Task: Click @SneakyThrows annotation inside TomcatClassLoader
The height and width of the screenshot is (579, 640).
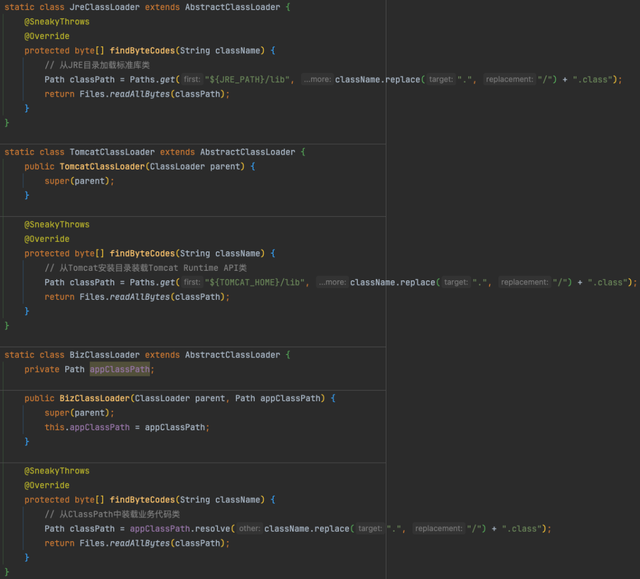Action: click(x=57, y=224)
